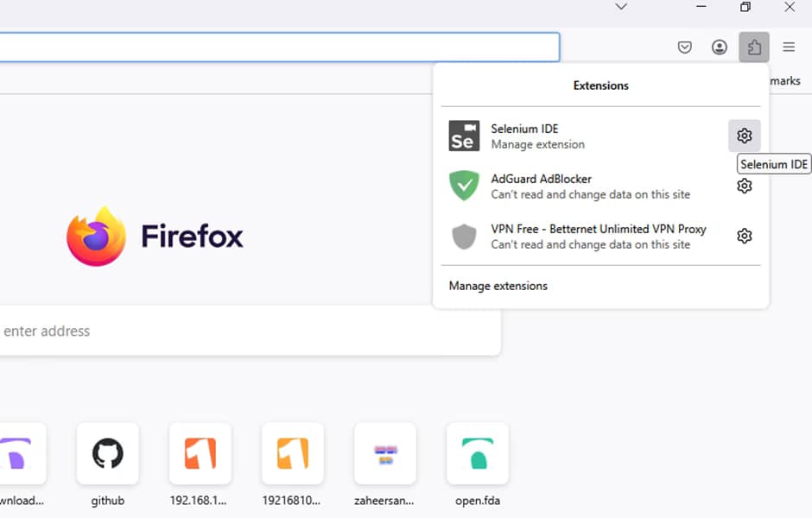Open the Firefox account icon
812x518 pixels.
pos(720,47)
